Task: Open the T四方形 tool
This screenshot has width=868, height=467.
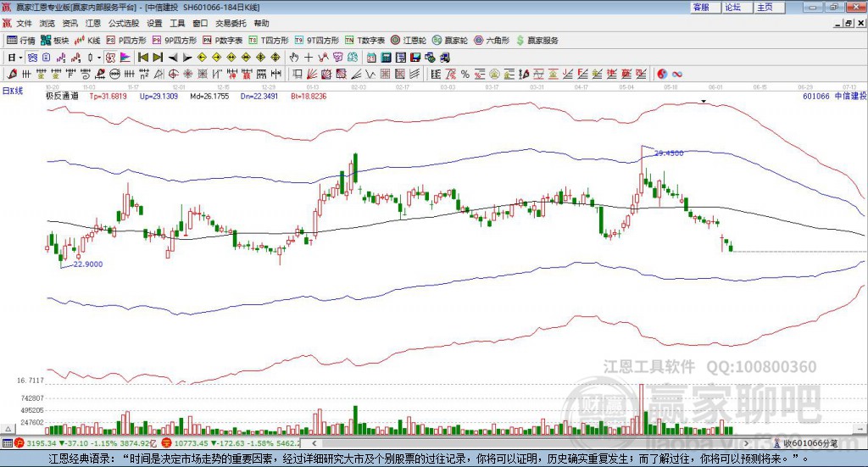Action: click(269, 41)
